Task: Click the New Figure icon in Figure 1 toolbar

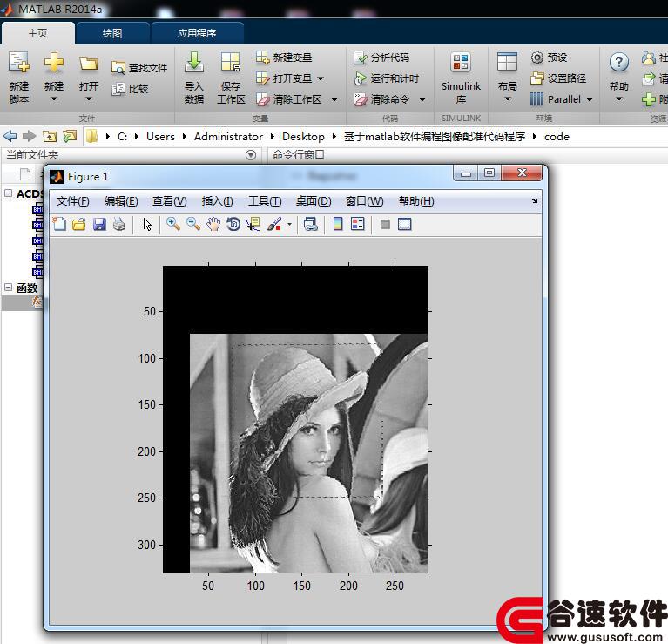Action: (x=59, y=224)
